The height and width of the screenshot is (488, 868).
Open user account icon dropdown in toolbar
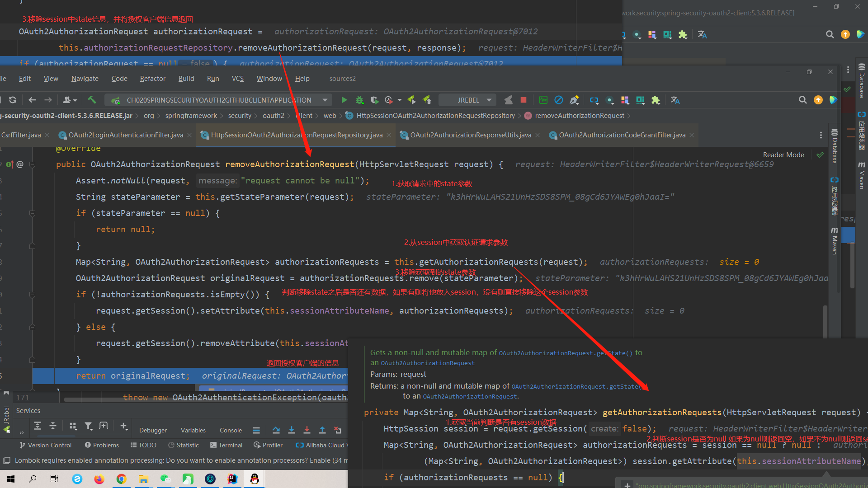70,100
